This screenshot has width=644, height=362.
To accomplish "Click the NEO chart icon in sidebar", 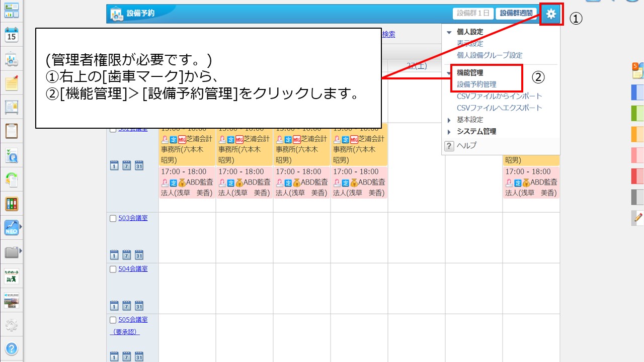I will tap(11, 227).
